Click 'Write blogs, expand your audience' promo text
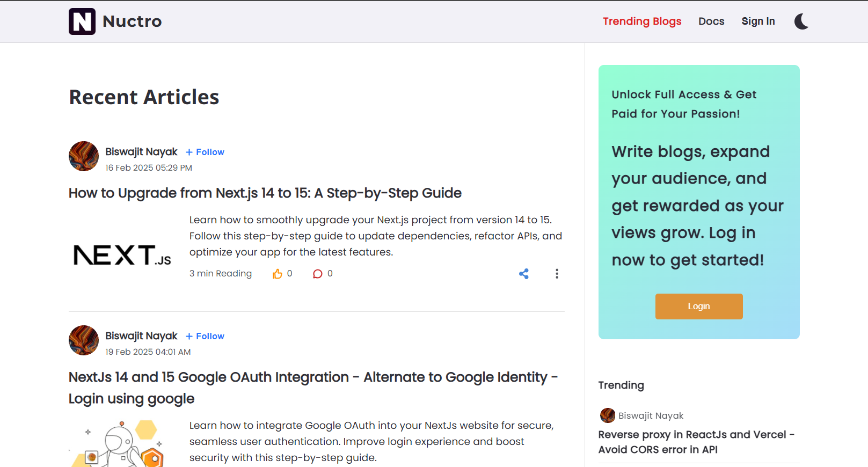Viewport: 868px width, 467px height. [x=697, y=206]
